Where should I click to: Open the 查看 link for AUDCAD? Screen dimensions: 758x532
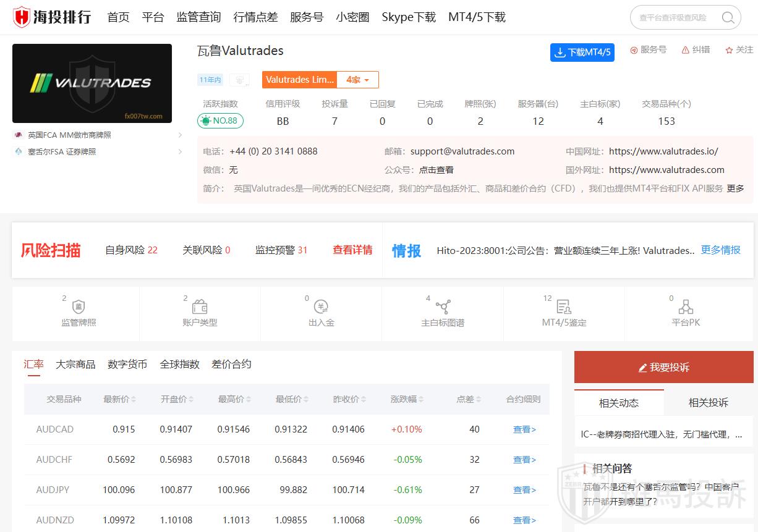click(x=524, y=429)
